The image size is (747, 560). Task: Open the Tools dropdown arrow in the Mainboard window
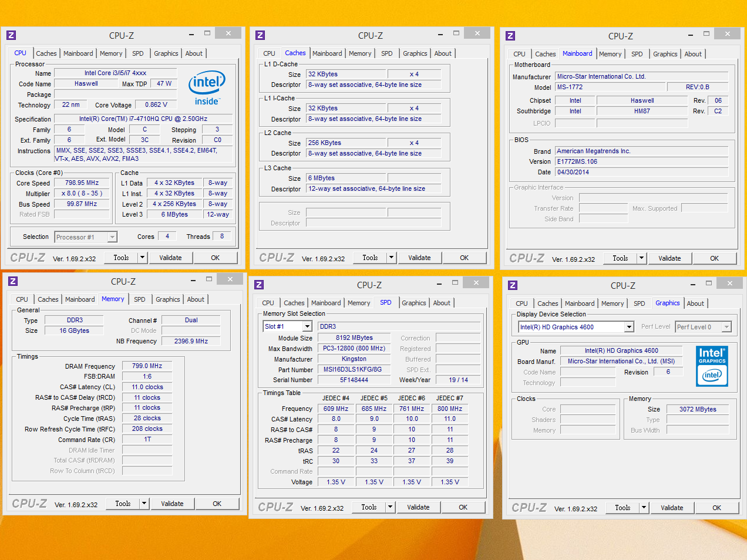pos(641,258)
